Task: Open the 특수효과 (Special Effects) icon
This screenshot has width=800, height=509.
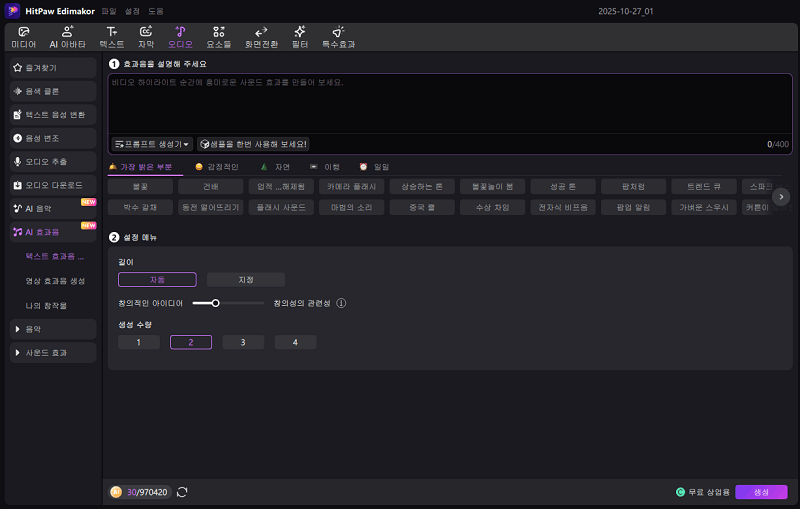Action: coord(338,37)
